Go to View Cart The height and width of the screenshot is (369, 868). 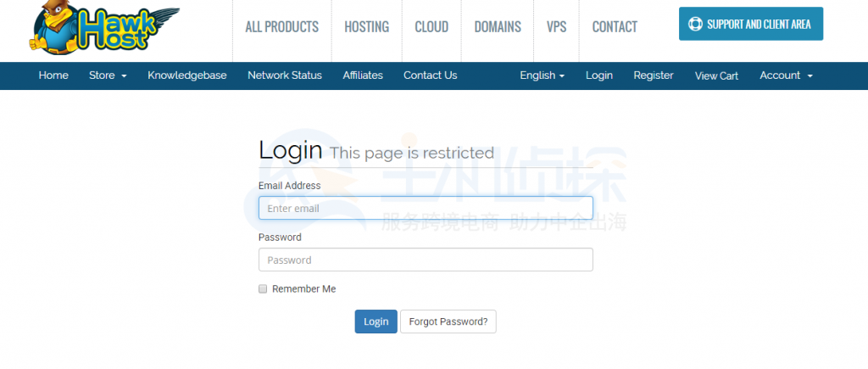716,75
